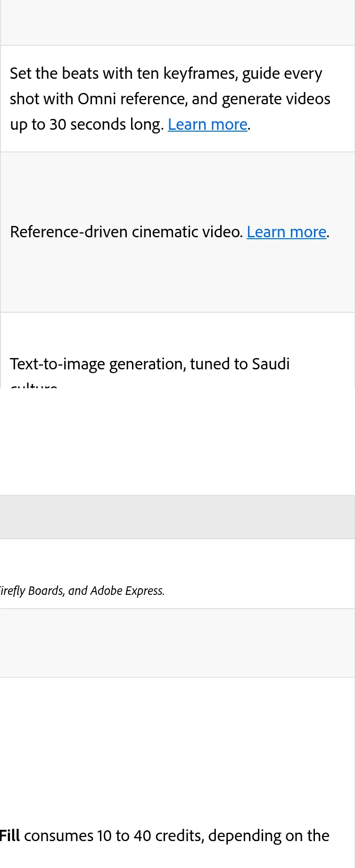Click the 'Reference-driven cinematic video' text
This screenshot has height=868, width=355.
[x=125, y=232]
